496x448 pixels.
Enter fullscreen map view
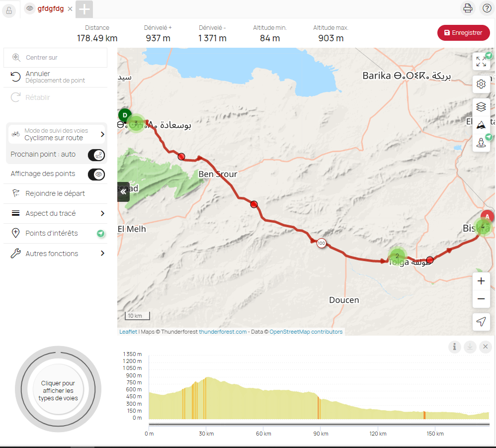coord(481,61)
